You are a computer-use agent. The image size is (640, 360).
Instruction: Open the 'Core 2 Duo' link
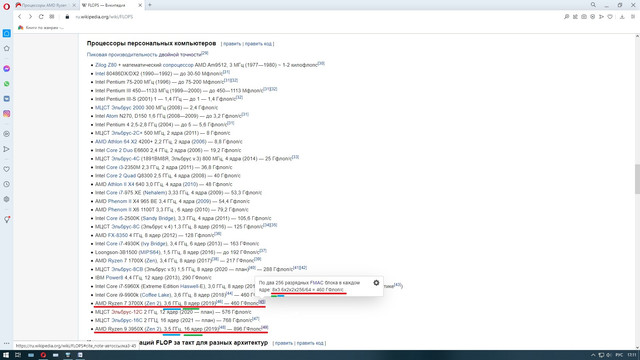click(x=120, y=150)
